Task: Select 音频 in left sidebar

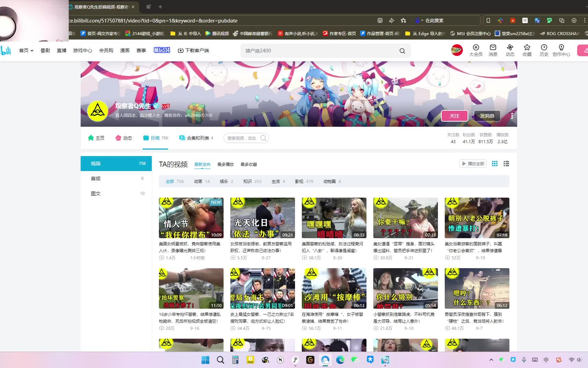Action: [x=116, y=179]
